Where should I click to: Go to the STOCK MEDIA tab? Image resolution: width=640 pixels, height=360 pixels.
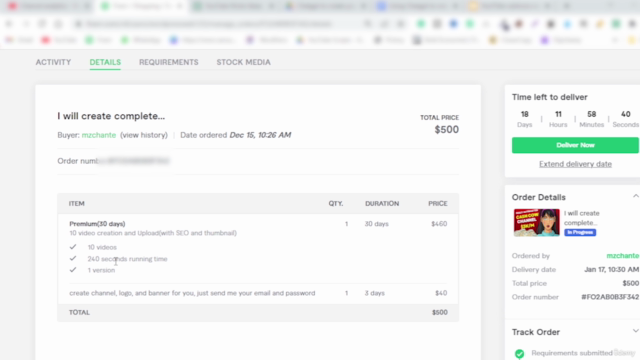[x=243, y=62]
